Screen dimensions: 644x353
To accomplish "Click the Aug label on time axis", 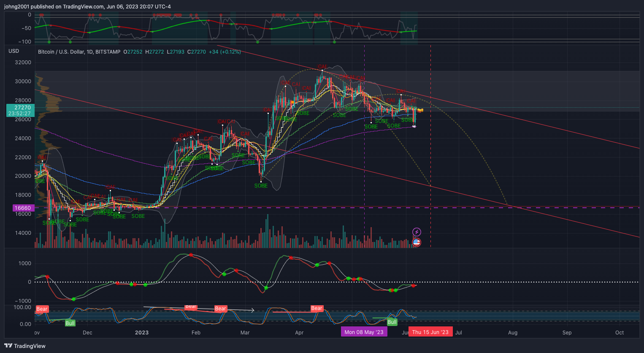I will 513,333.
